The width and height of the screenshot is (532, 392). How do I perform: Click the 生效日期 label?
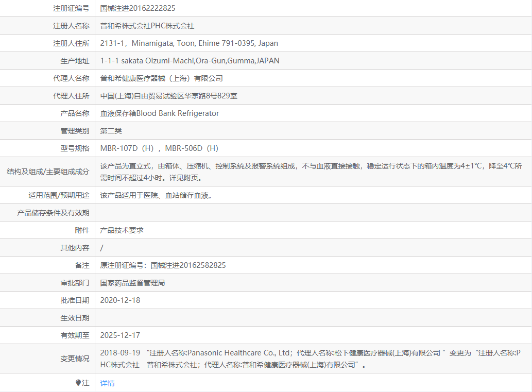[75, 318]
